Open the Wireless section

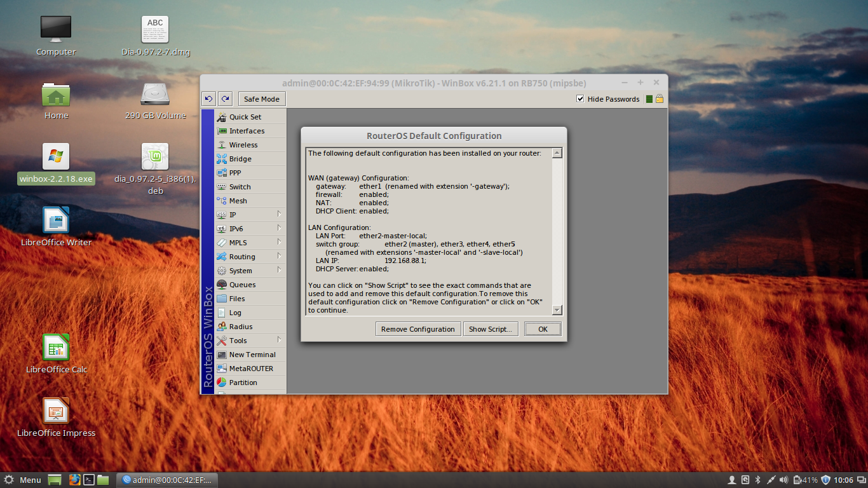(x=250, y=145)
